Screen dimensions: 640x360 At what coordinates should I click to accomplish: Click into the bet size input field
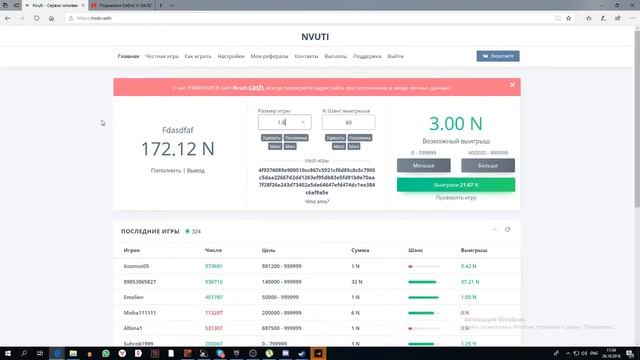click(284, 122)
